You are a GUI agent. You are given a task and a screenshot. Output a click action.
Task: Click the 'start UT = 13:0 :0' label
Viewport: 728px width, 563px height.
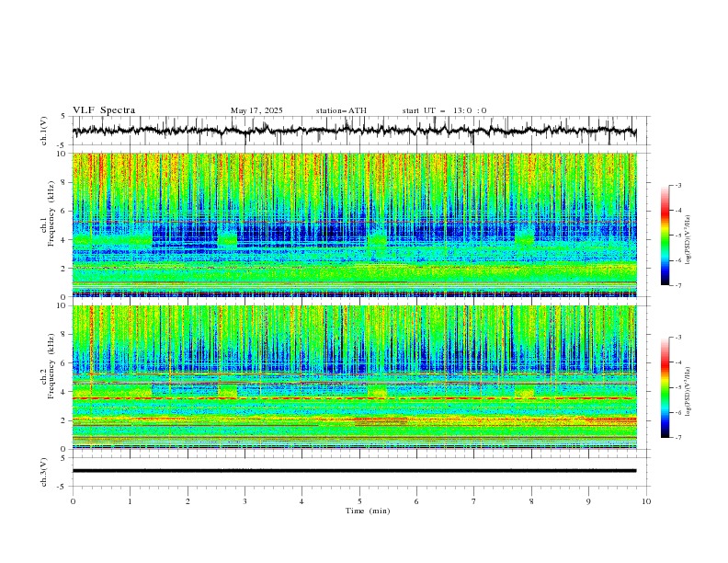click(444, 110)
